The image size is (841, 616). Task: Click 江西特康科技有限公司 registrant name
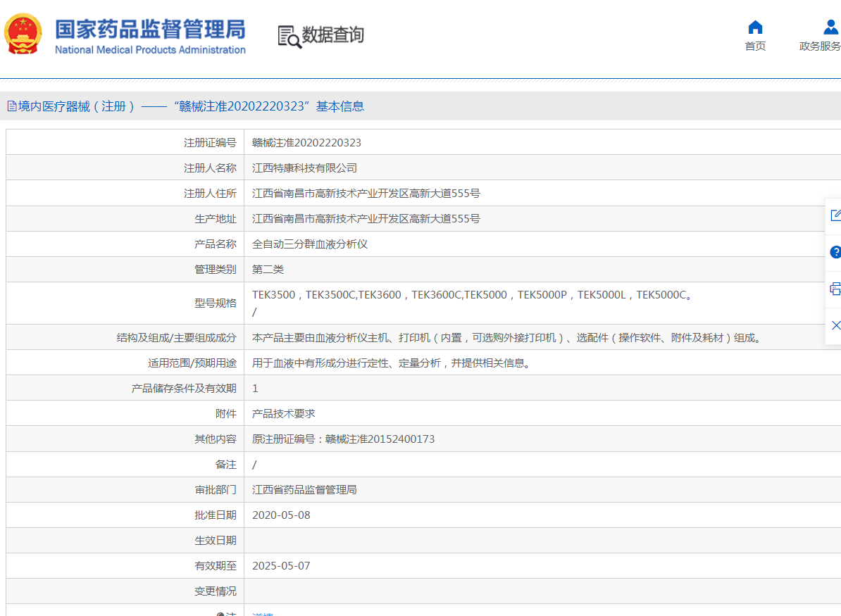pos(304,168)
